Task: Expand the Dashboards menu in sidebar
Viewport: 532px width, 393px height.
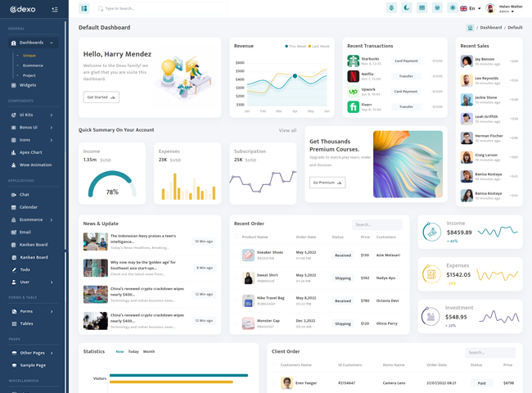Action: pos(33,43)
